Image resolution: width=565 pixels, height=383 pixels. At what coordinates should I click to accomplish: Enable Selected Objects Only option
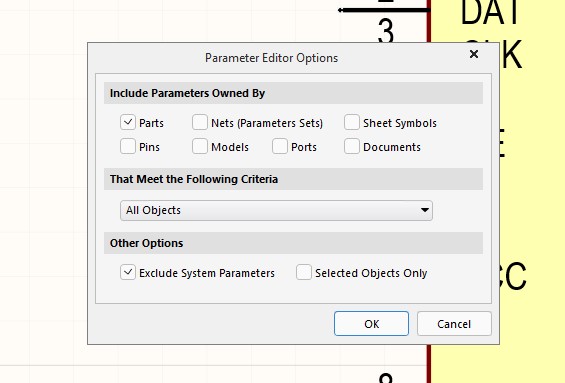304,272
